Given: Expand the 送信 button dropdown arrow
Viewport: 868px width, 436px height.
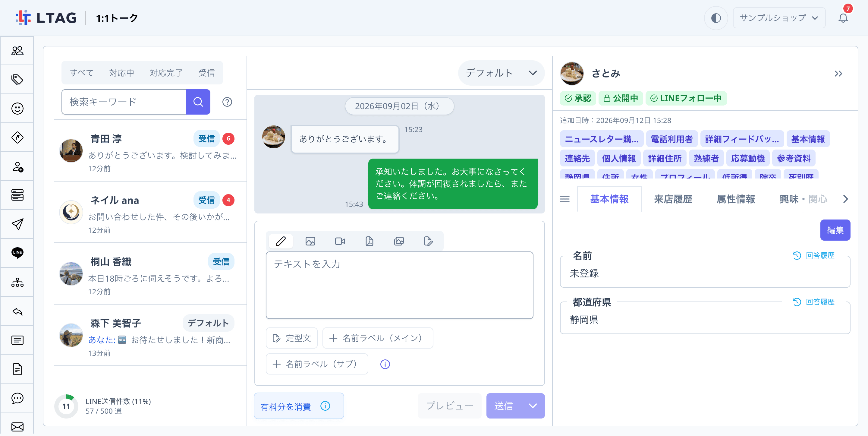Looking at the screenshot, I should (x=532, y=406).
